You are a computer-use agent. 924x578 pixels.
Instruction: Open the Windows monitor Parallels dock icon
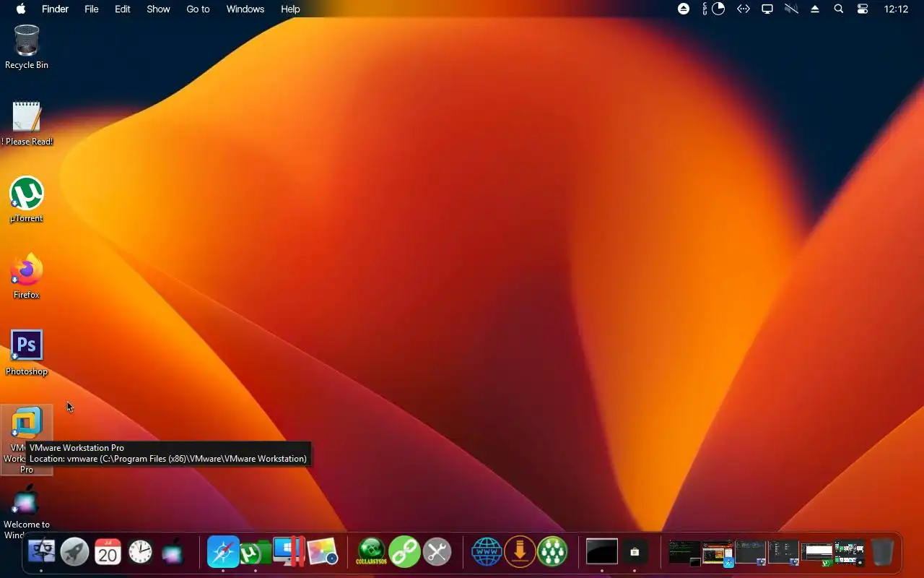[289, 552]
